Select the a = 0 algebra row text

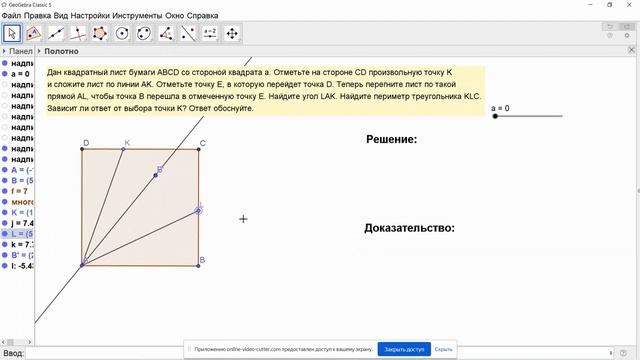[x=20, y=74]
